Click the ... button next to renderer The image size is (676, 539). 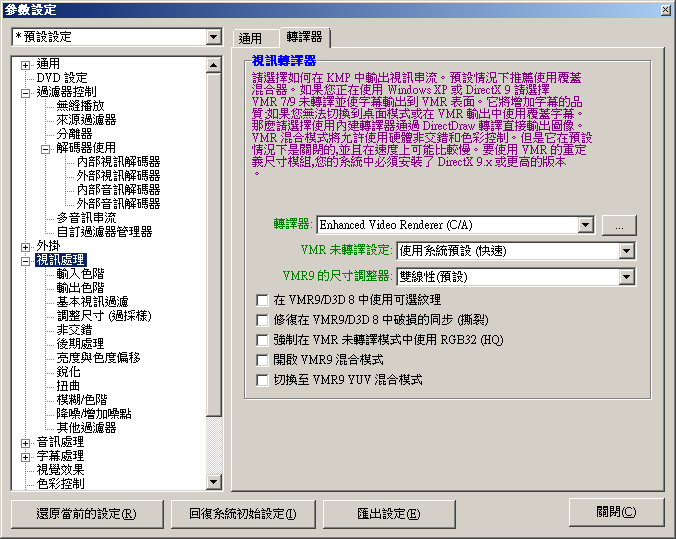[619, 225]
